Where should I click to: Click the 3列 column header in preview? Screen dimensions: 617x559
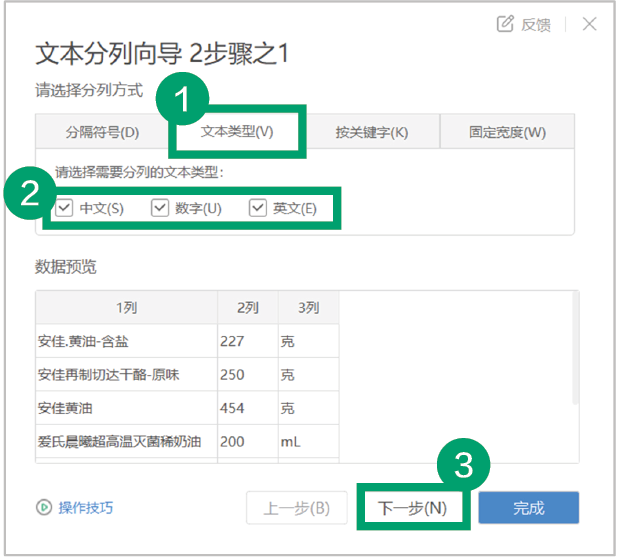point(307,307)
